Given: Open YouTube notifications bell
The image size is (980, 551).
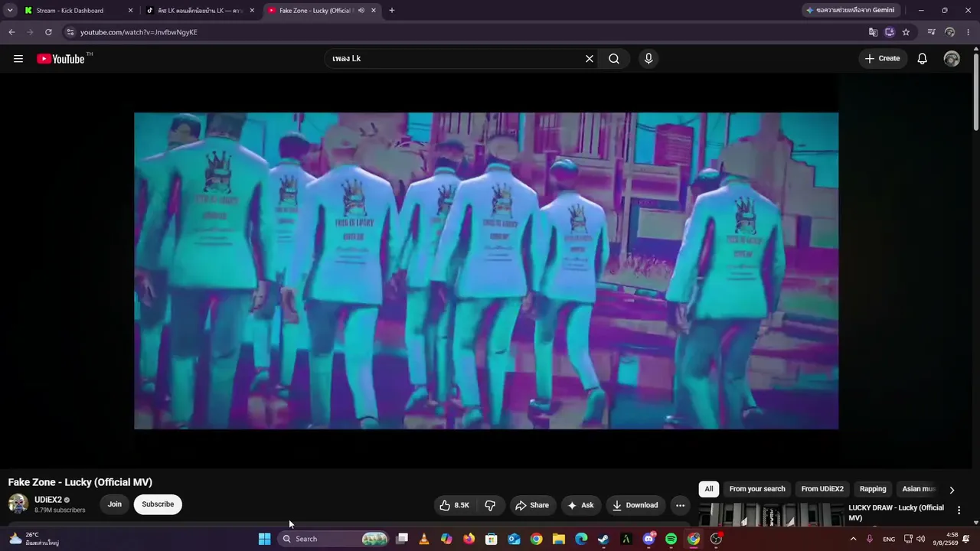Looking at the screenshot, I should [x=923, y=59].
